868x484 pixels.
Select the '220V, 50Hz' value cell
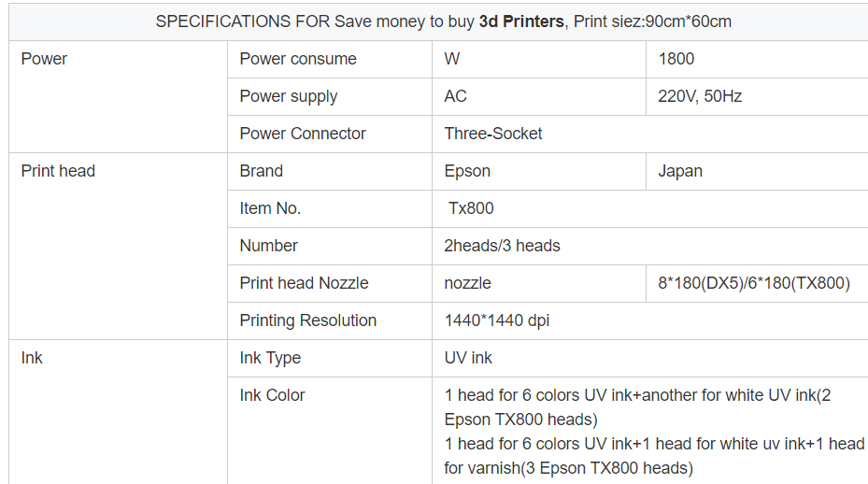coord(757,96)
